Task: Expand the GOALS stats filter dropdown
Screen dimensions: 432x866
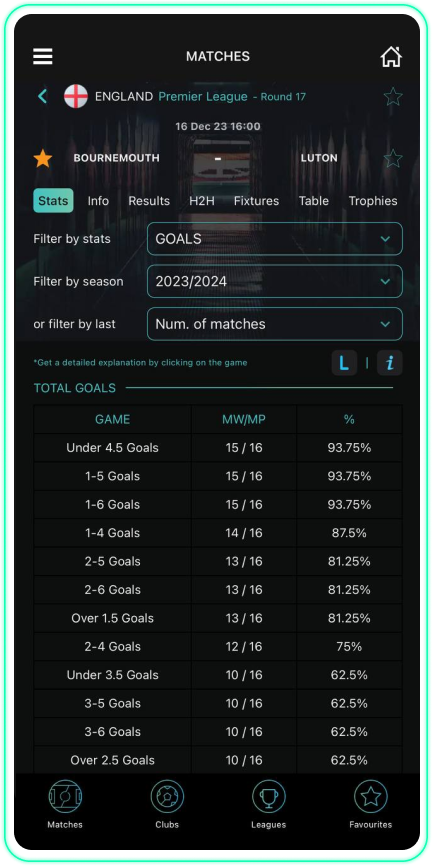Action: 275,239
